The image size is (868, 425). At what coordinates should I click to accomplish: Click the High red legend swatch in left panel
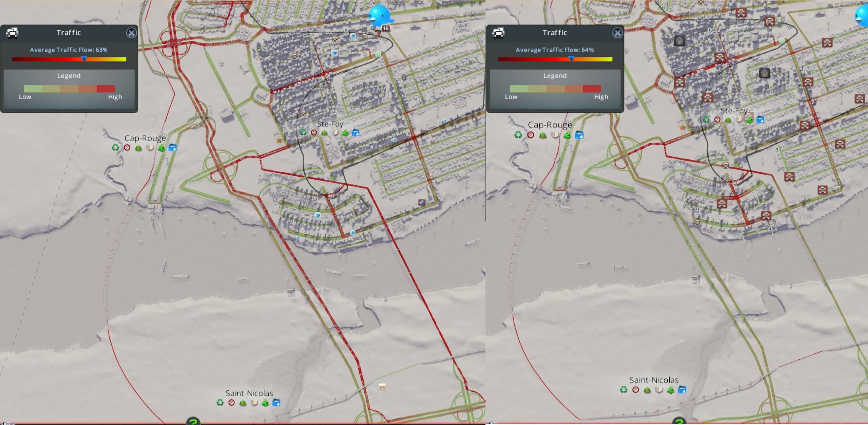click(x=106, y=89)
